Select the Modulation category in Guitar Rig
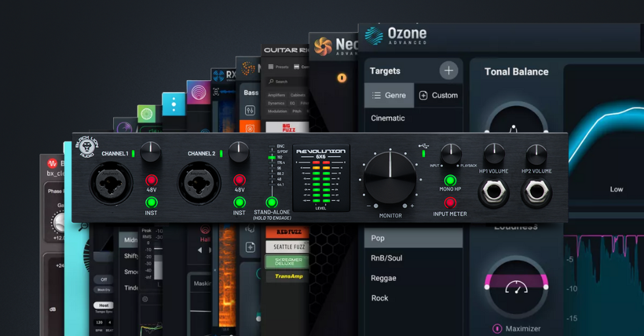Viewport: 644px width, 336px height. point(277,111)
